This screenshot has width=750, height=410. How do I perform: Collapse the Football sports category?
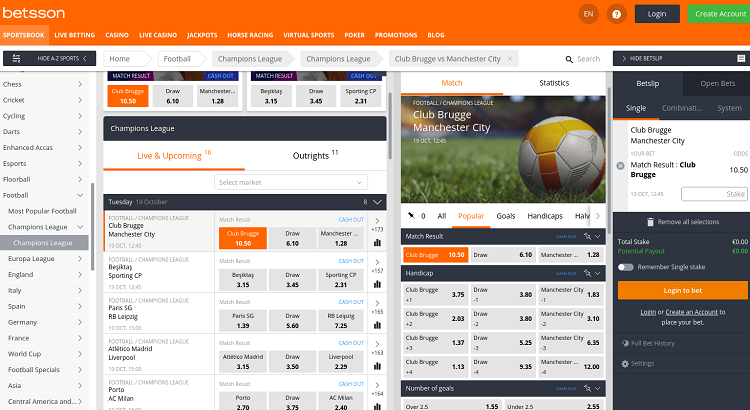click(x=80, y=195)
